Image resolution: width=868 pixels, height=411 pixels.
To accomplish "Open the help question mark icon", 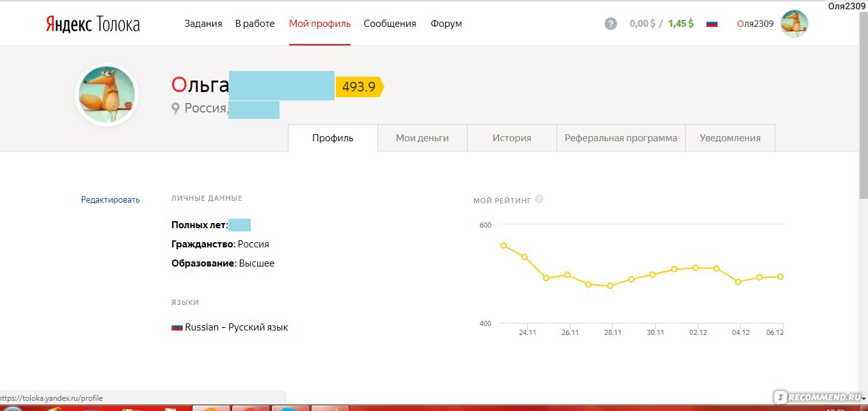I will click(x=611, y=24).
